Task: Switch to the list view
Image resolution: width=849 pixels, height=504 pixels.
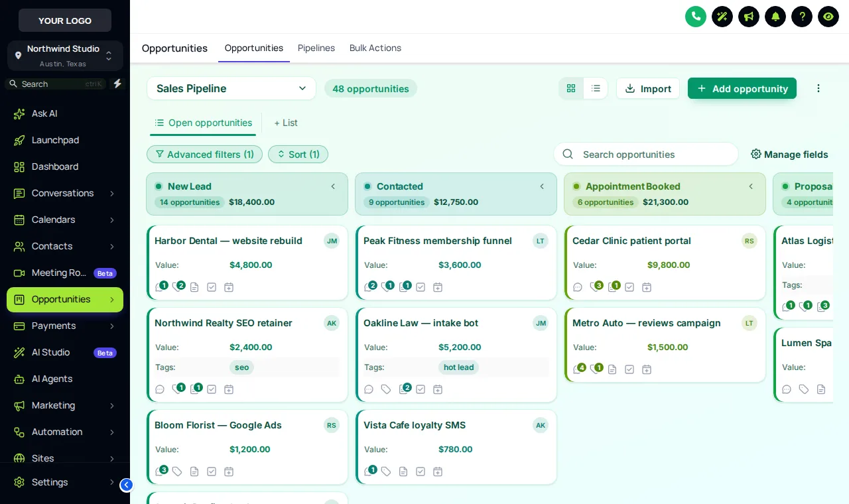Action: pos(596,88)
